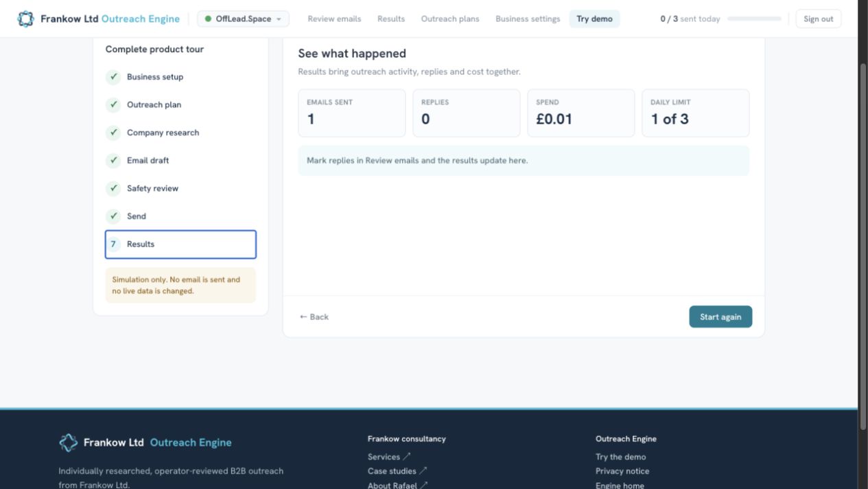Click the Daily Limit 1 of 3 card
The height and width of the screenshot is (489, 868).
point(695,113)
